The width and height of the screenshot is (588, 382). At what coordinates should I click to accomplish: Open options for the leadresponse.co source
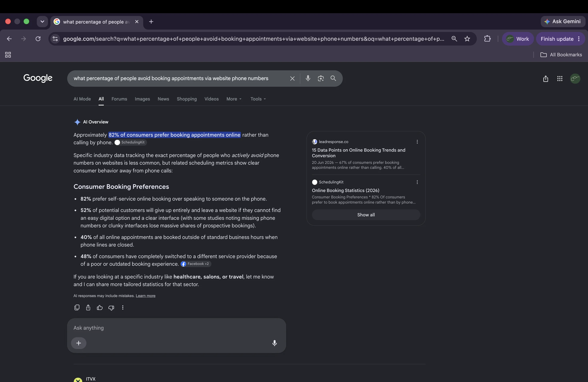coord(417,142)
